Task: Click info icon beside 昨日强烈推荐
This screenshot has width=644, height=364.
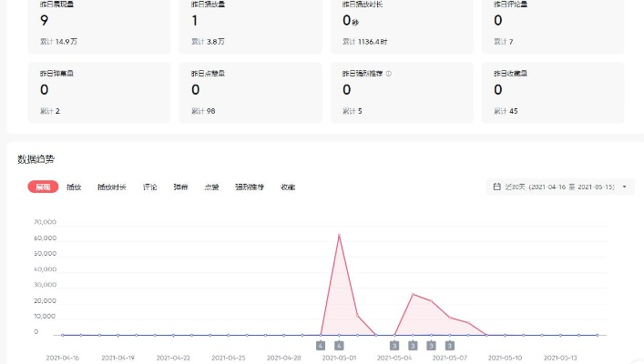Action: point(389,73)
